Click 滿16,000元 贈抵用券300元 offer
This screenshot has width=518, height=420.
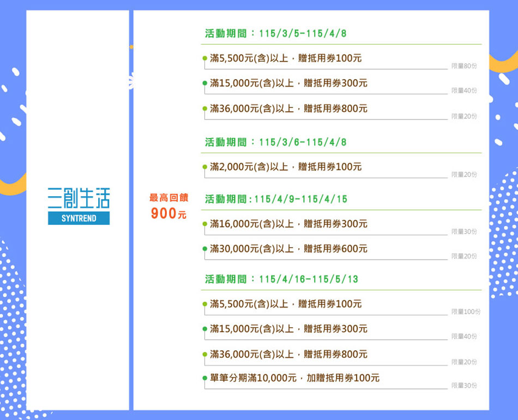pos(288,224)
